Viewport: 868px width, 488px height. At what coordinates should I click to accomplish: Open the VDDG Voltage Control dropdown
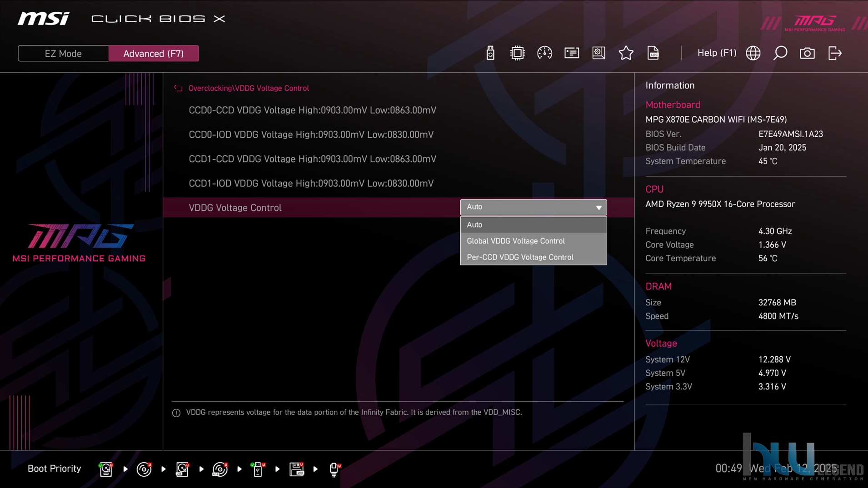coord(533,207)
